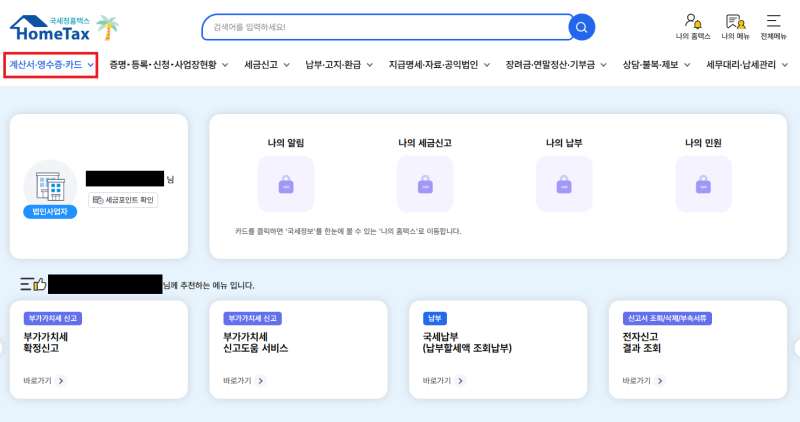The image size is (800, 422).
Task: Click lock card under 나의 알림
Action: [286, 184]
